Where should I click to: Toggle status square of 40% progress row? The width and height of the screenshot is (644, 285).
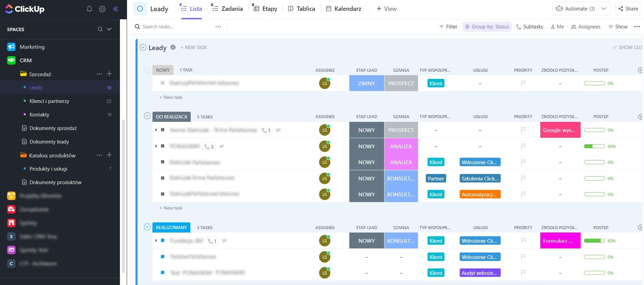[162, 146]
